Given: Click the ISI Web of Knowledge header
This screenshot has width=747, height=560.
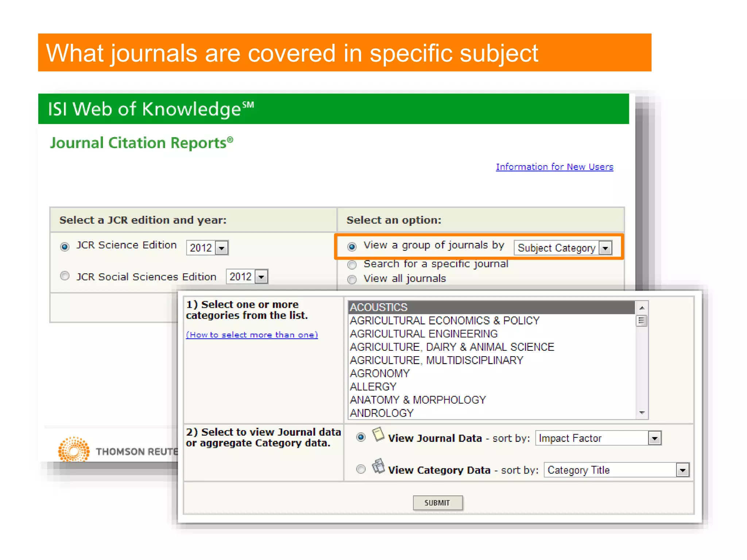Looking at the screenshot, I should (x=151, y=109).
